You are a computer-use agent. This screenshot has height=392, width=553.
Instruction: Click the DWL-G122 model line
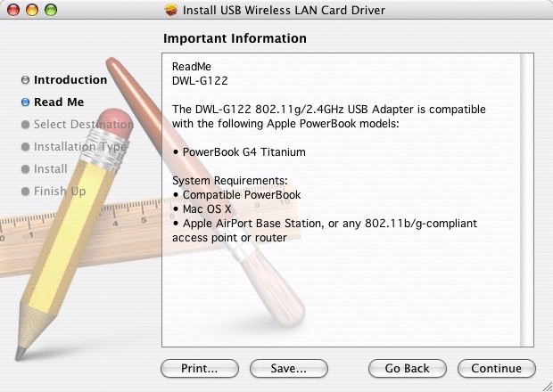(200, 81)
